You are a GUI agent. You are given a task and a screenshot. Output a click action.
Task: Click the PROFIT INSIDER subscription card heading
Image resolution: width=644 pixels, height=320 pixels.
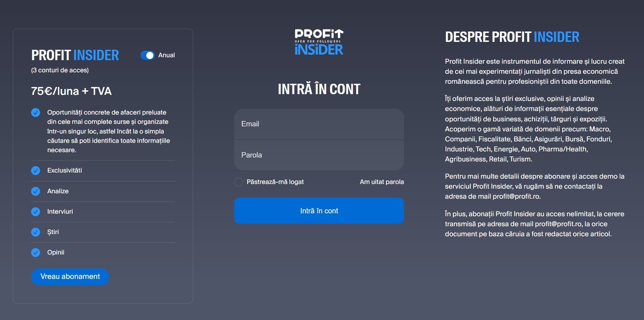75,55
